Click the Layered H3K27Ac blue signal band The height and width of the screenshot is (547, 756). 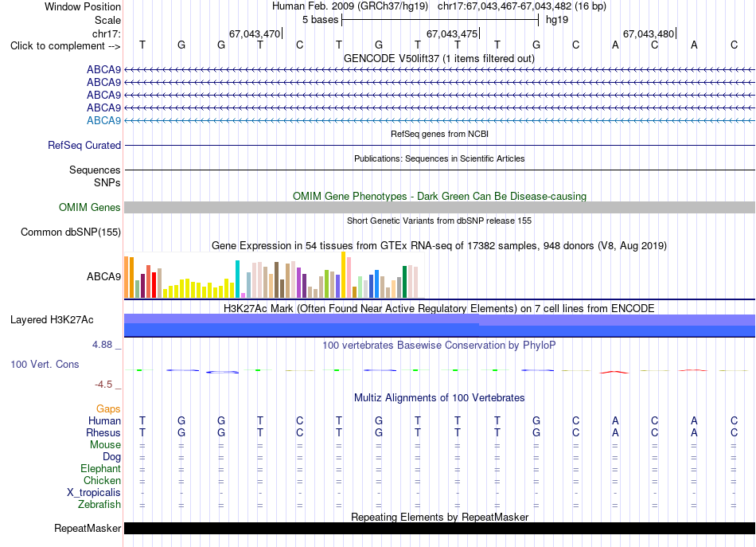439,325
